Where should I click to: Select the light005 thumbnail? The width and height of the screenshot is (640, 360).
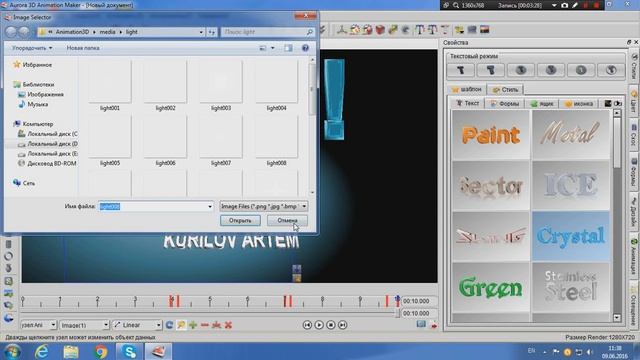click(110, 141)
